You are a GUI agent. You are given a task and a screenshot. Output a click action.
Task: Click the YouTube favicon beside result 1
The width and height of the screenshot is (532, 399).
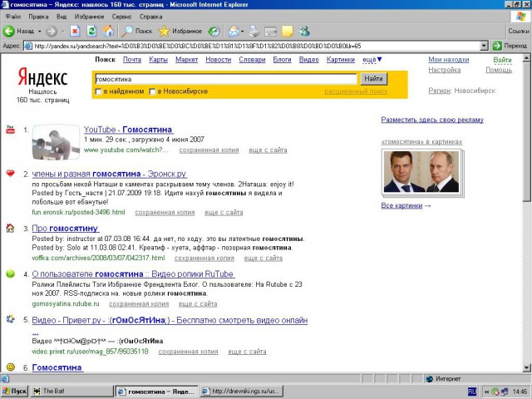pyautogui.click(x=11, y=130)
